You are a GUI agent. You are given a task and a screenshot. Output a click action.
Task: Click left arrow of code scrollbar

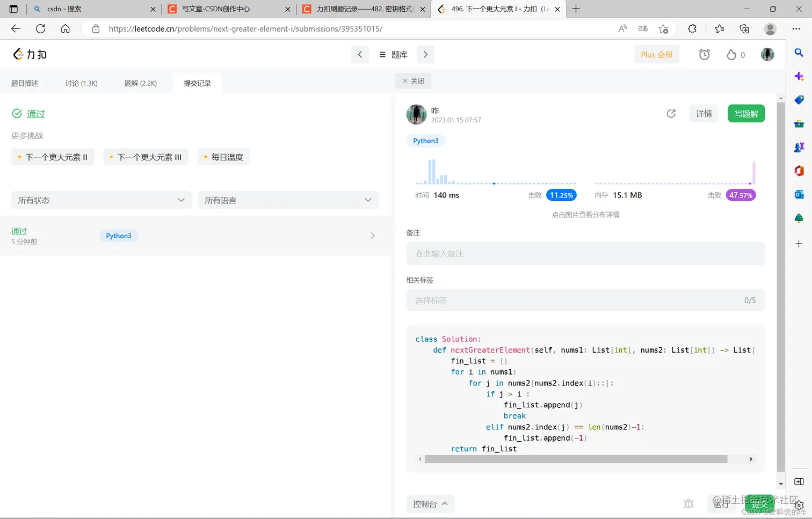(x=420, y=459)
